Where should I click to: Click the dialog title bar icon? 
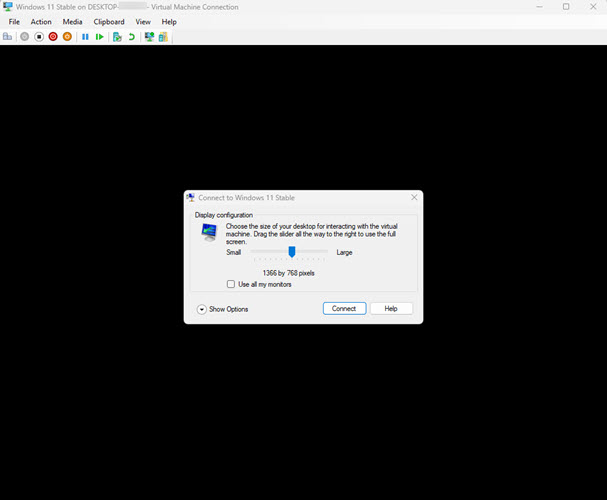coord(190,197)
